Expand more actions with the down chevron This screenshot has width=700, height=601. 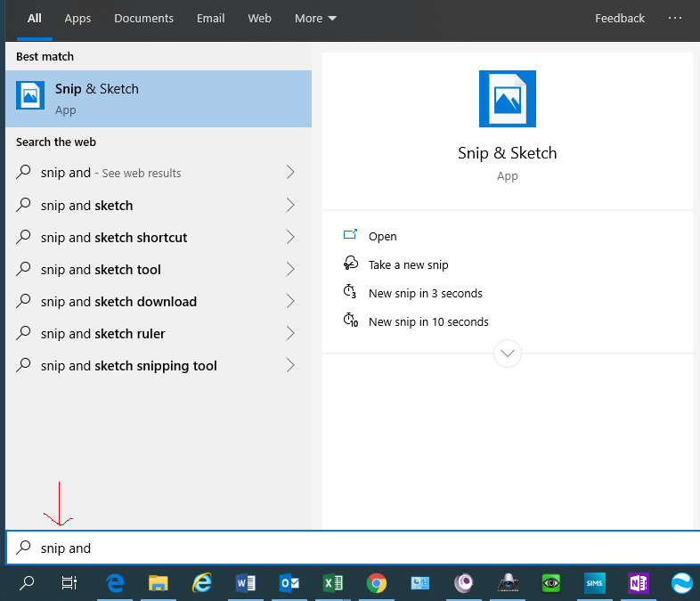click(508, 353)
